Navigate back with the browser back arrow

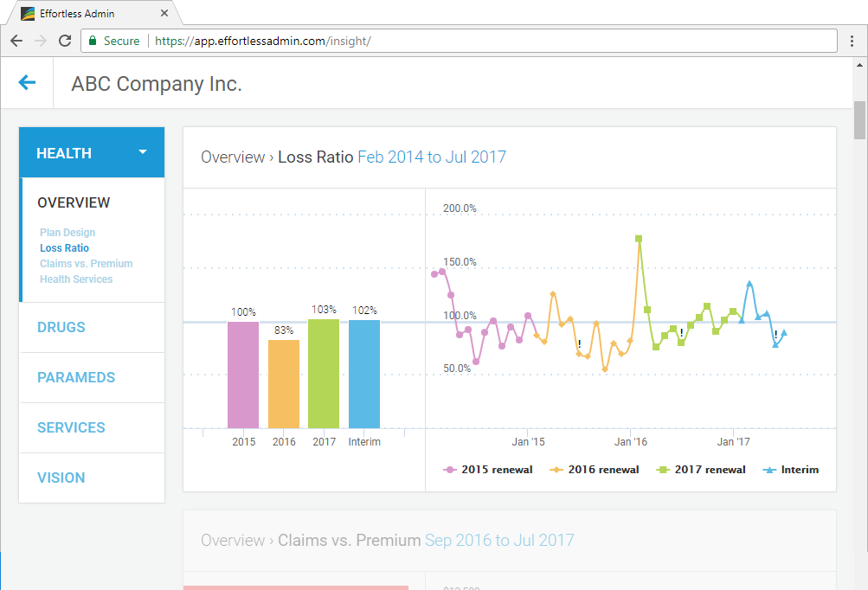pyautogui.click(x=16, y=41)
